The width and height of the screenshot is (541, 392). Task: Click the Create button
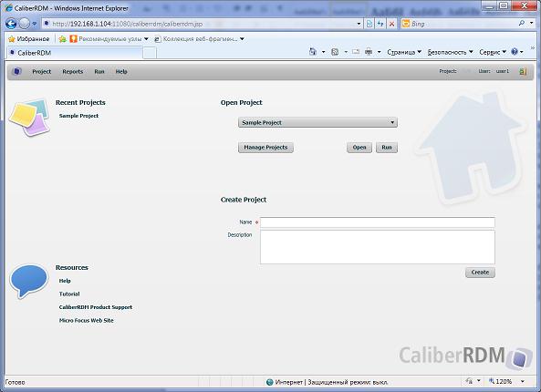coord(480,272)
